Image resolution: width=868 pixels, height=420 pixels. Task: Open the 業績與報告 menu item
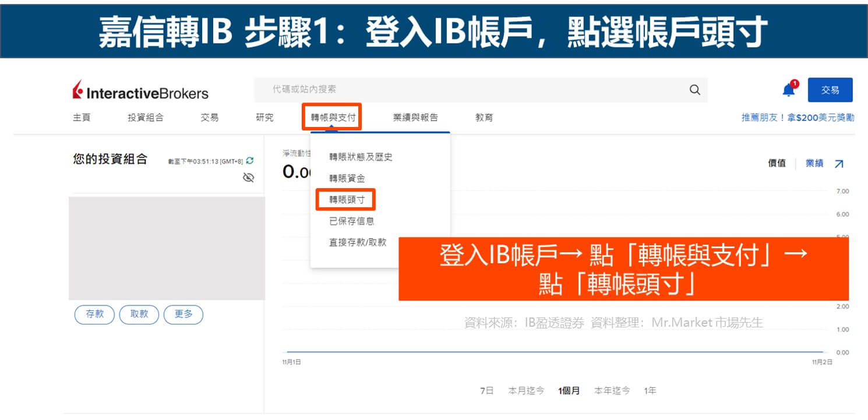coord(415,118)
